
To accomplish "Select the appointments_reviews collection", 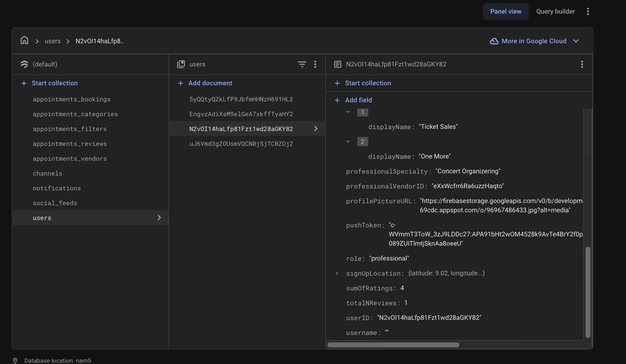I will pyautogui.click(x=70, y=144).
